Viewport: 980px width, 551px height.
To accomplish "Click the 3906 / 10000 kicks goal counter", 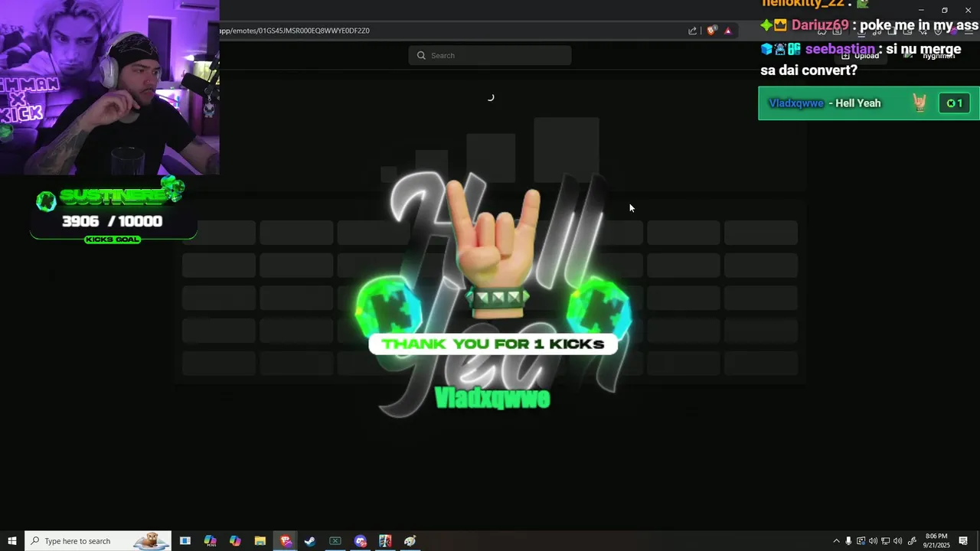I will point(112,221).
